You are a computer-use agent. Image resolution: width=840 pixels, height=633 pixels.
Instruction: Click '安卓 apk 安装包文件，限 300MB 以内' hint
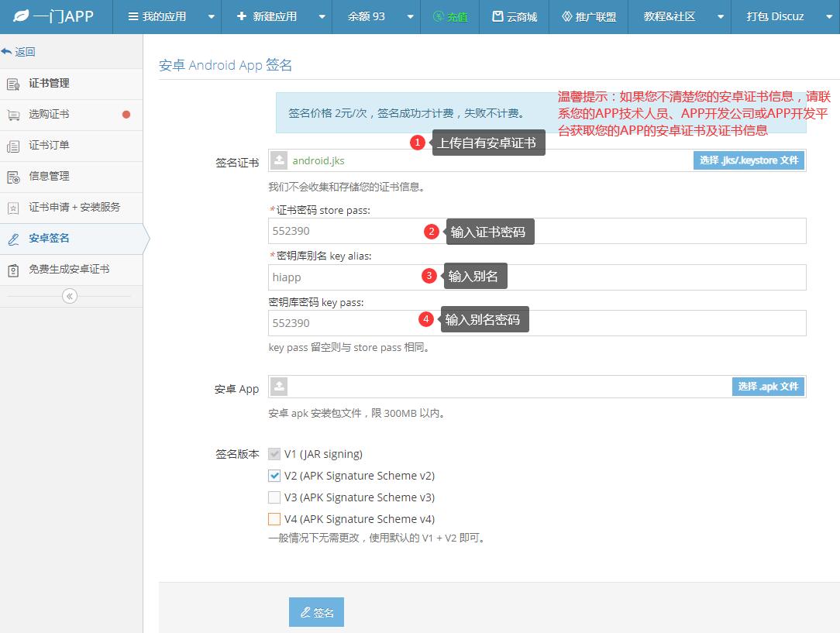pyautogui.click(x=356, y=414)
